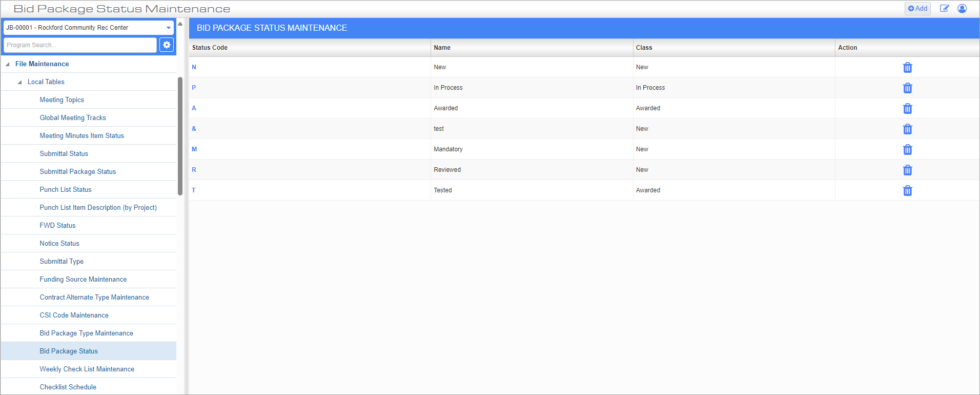Click the Add button

point(917,9)
